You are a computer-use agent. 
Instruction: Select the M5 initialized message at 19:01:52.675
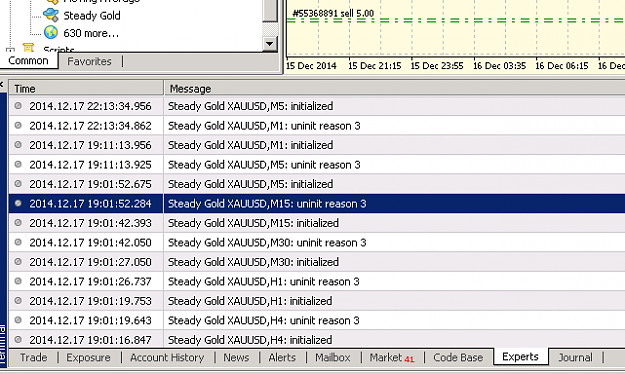click(250, 184)
